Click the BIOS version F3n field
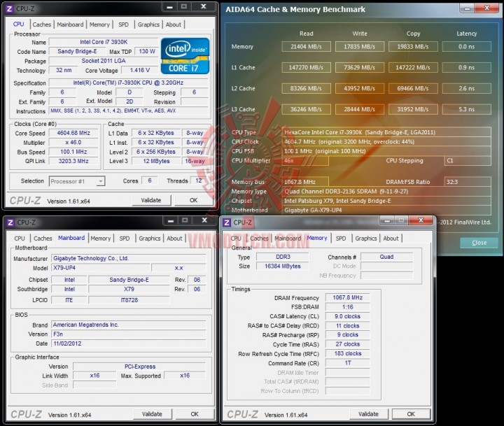This screenshot has height=426, width=504. pyautogui.click(x=129, y=334)
